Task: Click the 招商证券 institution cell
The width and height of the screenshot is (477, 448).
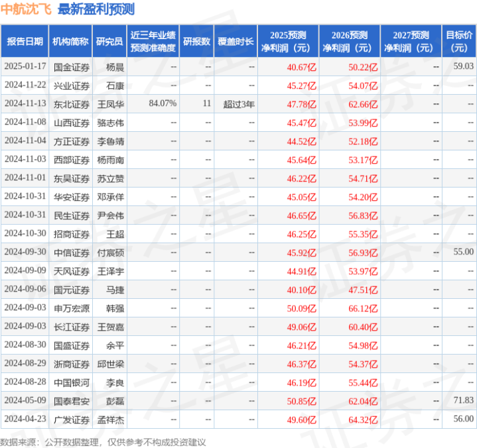Action: click(72, 234)
